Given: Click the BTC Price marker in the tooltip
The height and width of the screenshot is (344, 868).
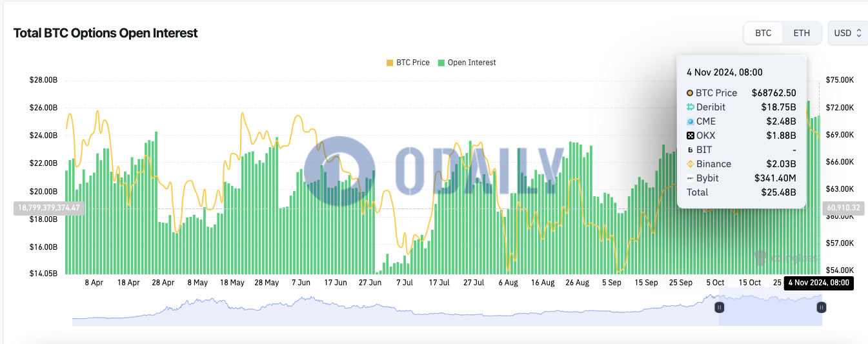Looking at the screenshot, I should tap(690, 93).
